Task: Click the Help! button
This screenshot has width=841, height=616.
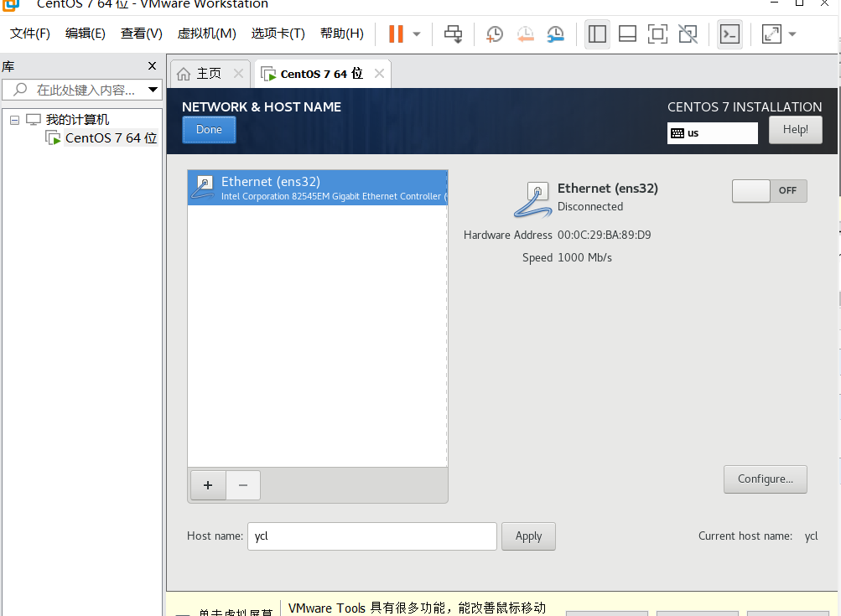Action: pos(796,130)
